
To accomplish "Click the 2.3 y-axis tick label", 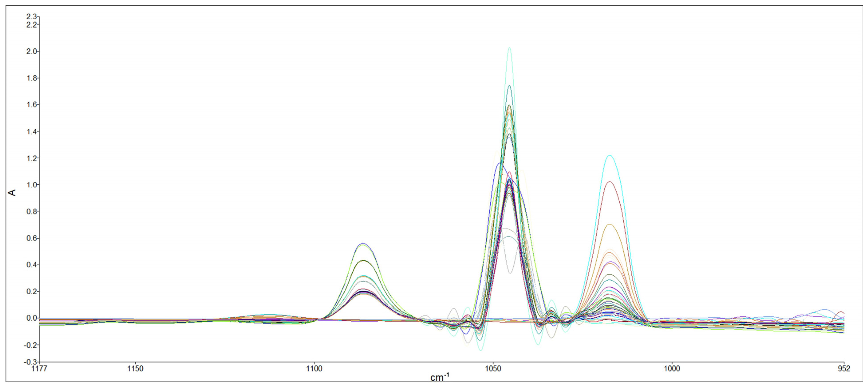I will pyautogui.click(x=32, y=16).
